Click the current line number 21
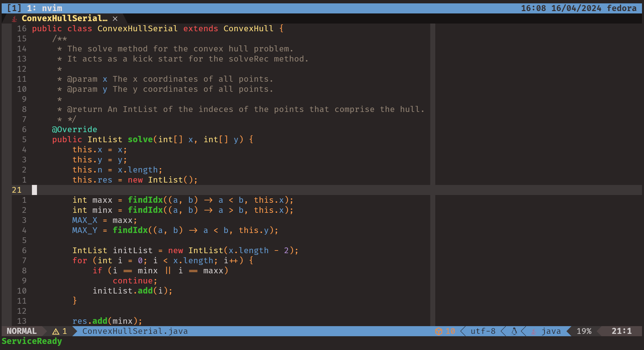The height and width of the screenshot is (350, 644). [17, 190]
